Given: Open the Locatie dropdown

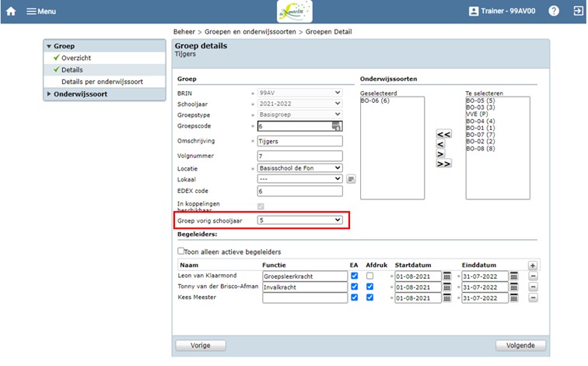Looking at the screenshot, I should tap(299, 167).
